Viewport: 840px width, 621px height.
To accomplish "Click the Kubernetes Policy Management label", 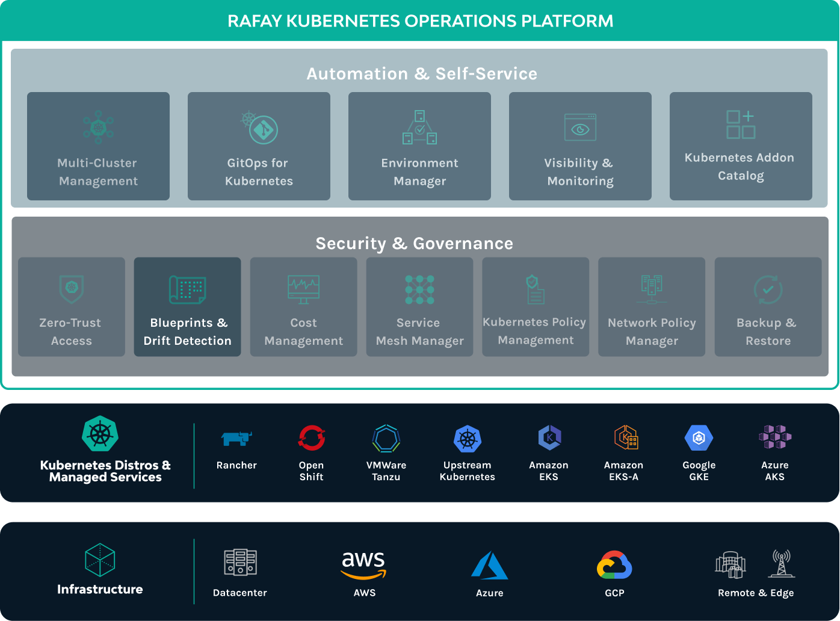I will coord(535,331).
